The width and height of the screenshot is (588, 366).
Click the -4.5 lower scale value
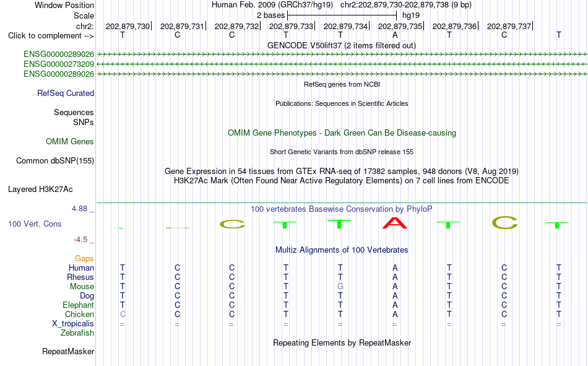pos(80,240)
